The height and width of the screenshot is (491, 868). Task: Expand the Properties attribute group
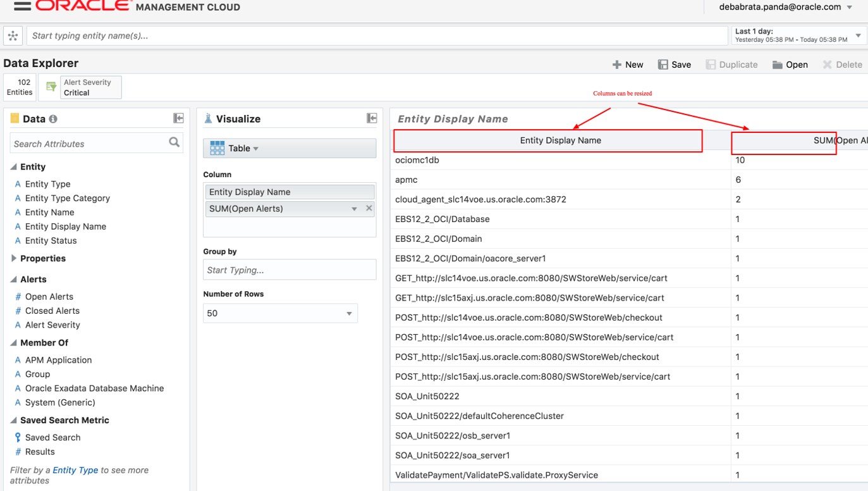(14, 258)
